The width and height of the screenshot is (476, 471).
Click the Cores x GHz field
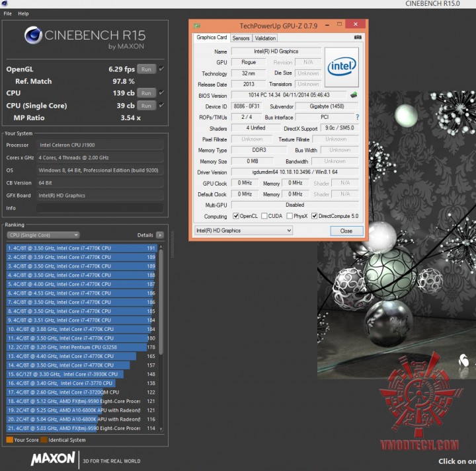coord(100,158)
